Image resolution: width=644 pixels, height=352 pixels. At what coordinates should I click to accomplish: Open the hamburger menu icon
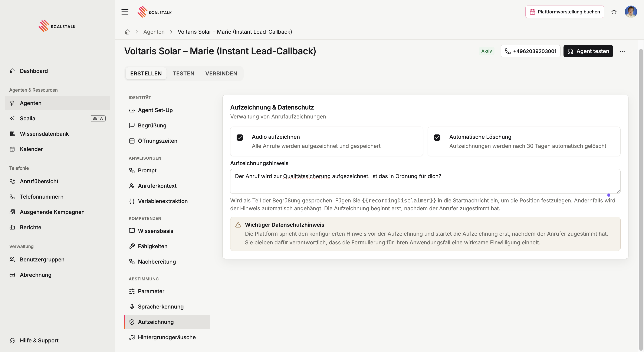(125, 12)
